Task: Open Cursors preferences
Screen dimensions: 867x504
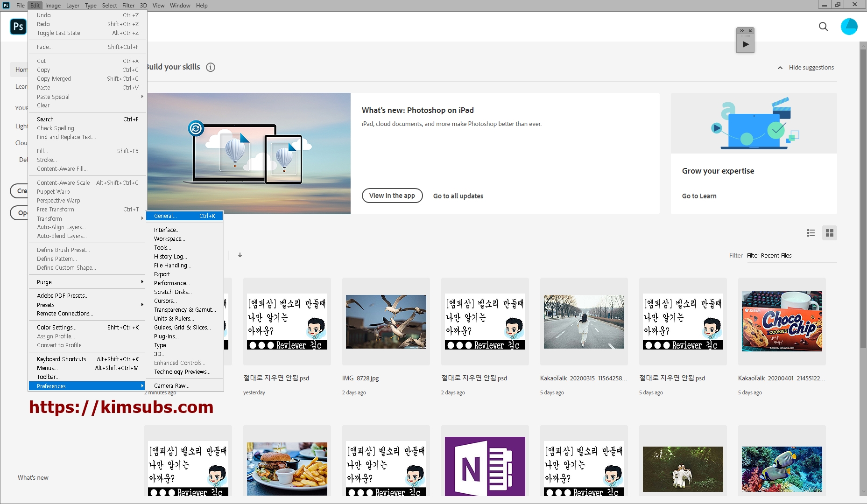Action: pyautogui.click(x=184, y=301)
